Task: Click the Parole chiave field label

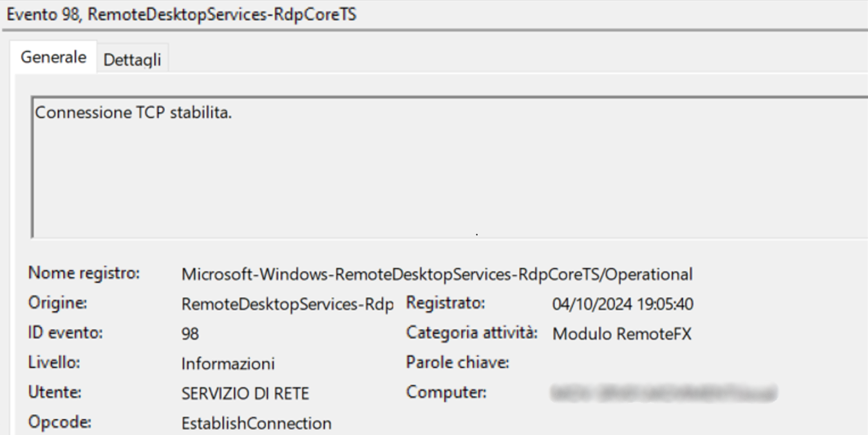Action: [x=457, y=362]
